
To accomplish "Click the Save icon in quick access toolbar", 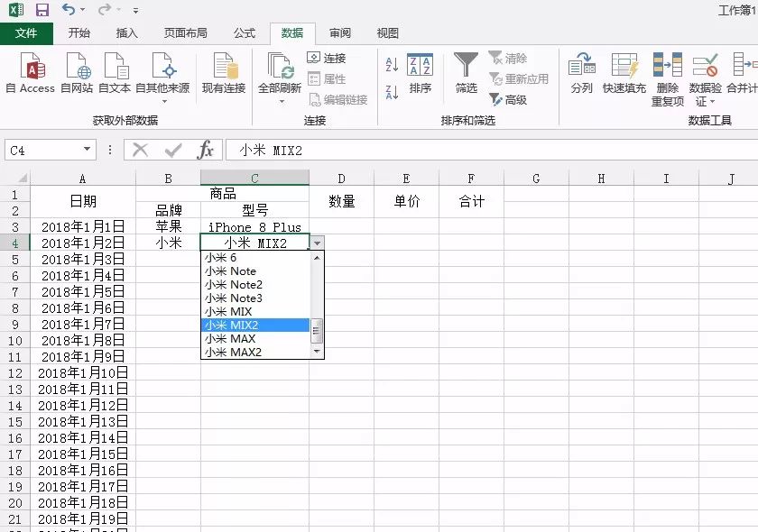I will (42, 9).
